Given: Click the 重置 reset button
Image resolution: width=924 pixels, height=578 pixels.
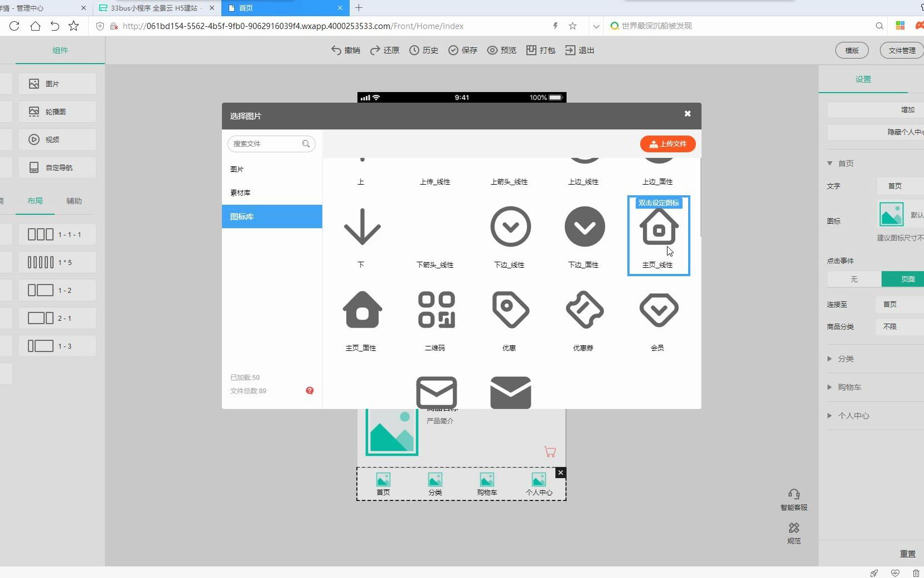Looking at the screenshot, I should point(908,553).
